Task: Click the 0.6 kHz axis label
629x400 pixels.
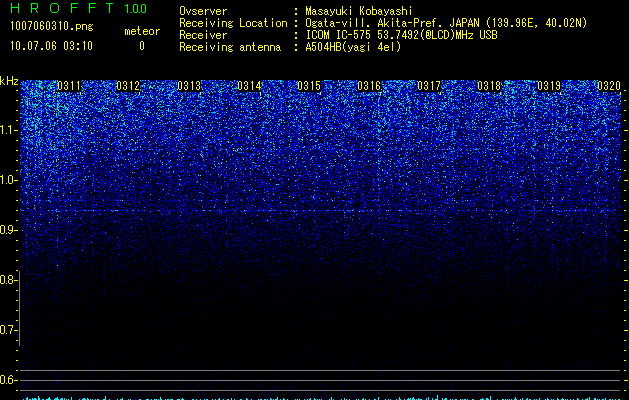Action: [9, 380]
